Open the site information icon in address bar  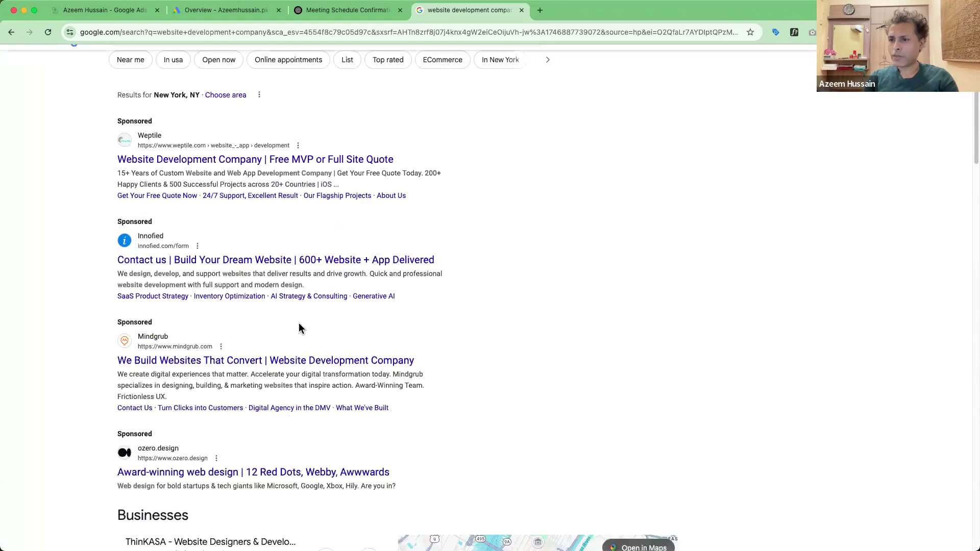click(x=70, y=32)
